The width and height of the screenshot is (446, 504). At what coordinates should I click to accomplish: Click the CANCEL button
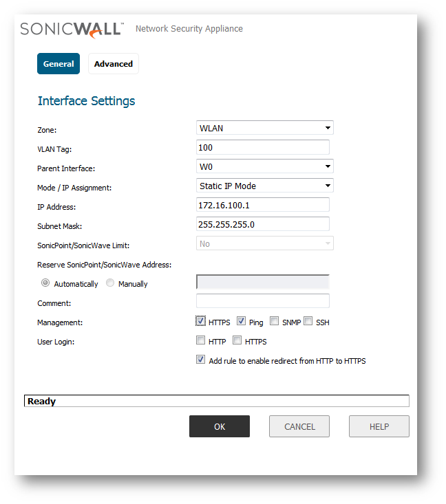299,426
